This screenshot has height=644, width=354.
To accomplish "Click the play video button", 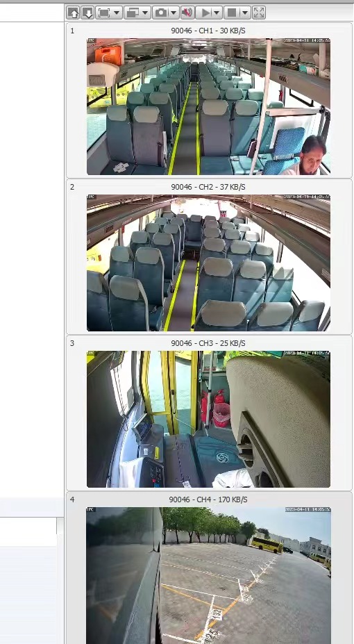I will [x=204, y=13].
